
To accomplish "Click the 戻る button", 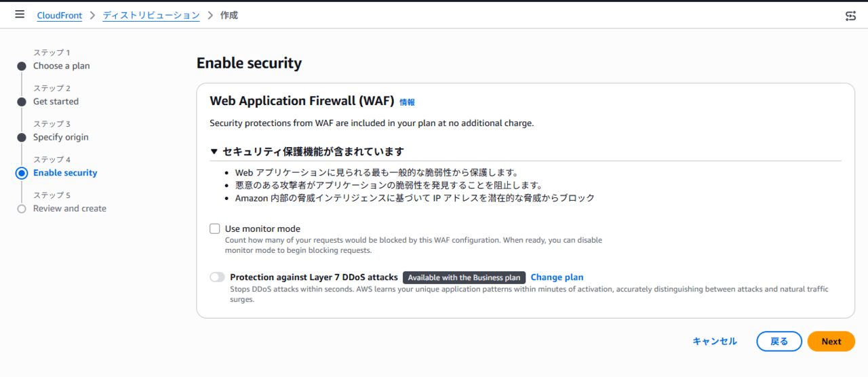I will pyautogui.click(x=780, y=342).
